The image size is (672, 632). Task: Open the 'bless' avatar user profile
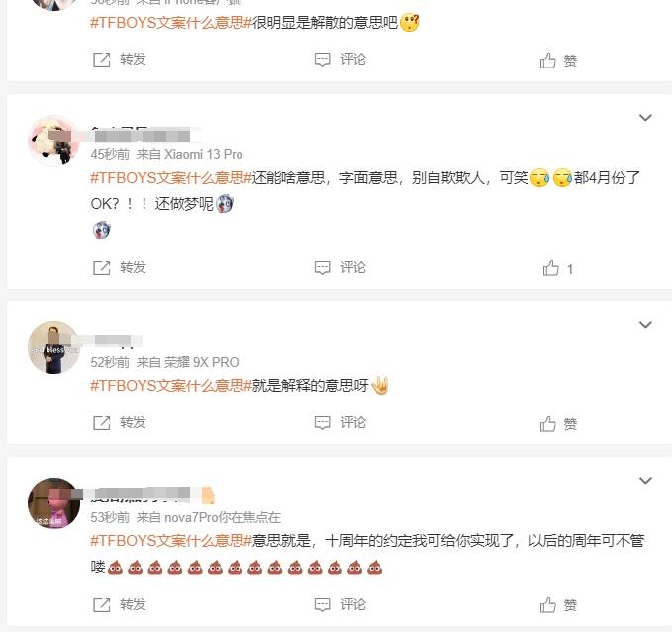[53, 348]
